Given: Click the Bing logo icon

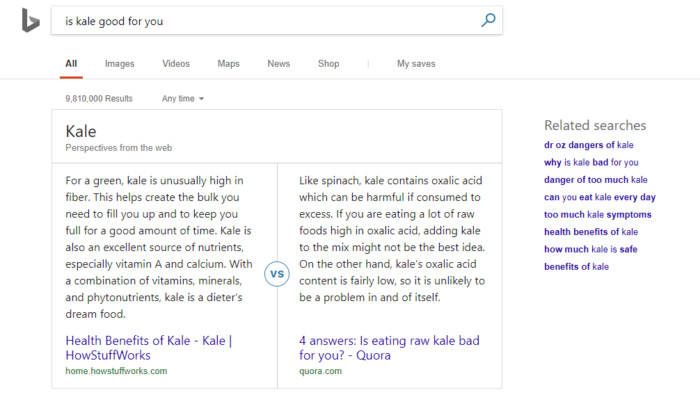Looking at the screenshot, I should pyautogui.click(x=30, y=21).
